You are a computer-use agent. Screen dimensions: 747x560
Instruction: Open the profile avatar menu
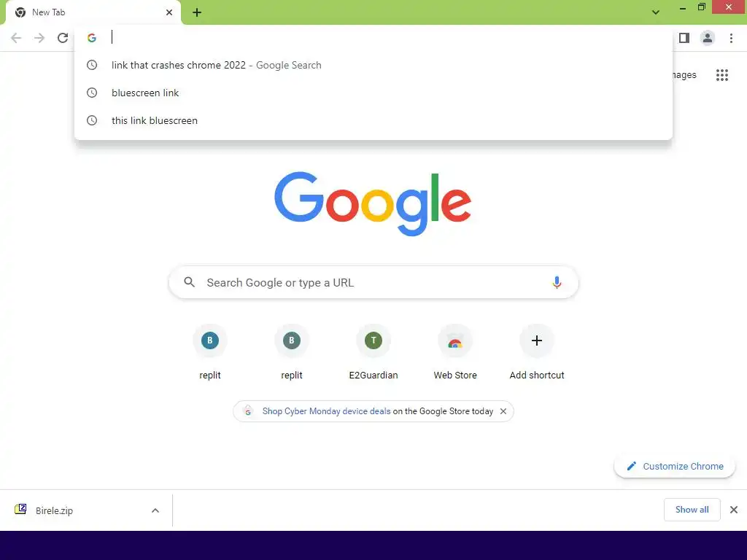click(708, 38)
